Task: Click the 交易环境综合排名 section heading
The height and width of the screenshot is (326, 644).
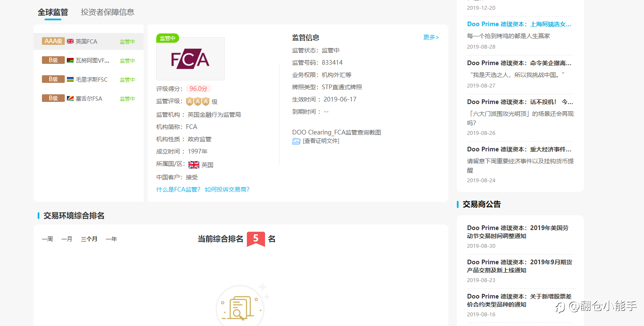Action: coord(74,216)
